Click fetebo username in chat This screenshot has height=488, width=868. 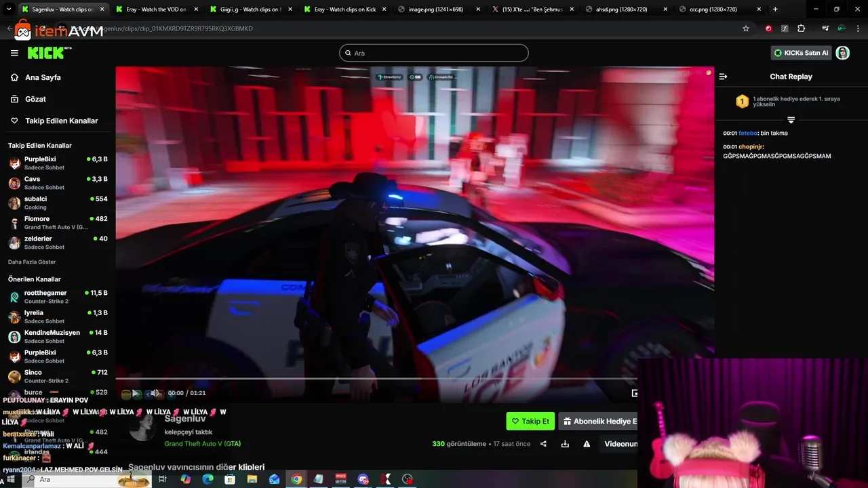748,133
